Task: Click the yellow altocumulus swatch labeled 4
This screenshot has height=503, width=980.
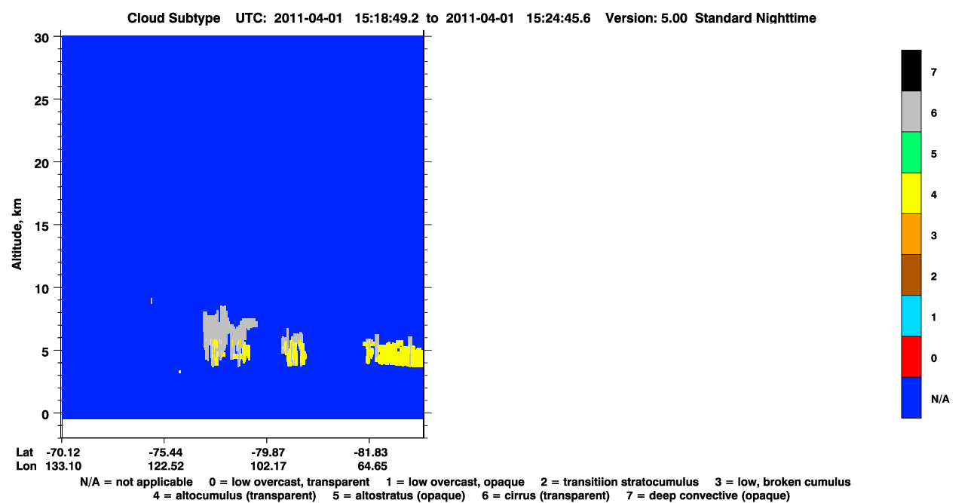Action: 911,193
